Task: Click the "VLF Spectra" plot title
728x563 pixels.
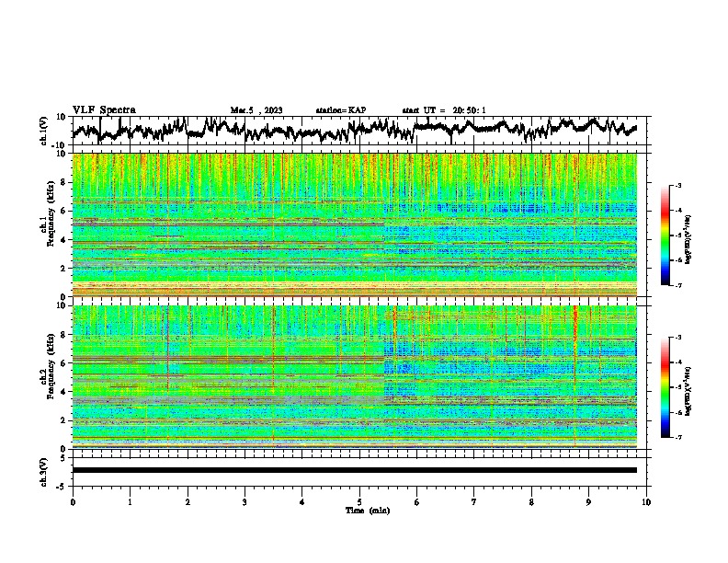Action: [x=104, y=110]
